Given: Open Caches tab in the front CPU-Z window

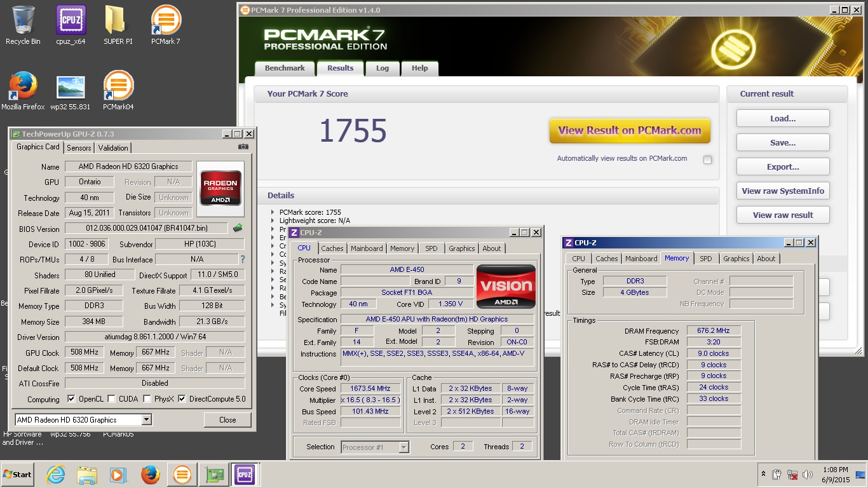Looking at the screenshot, I should [332, 248].
